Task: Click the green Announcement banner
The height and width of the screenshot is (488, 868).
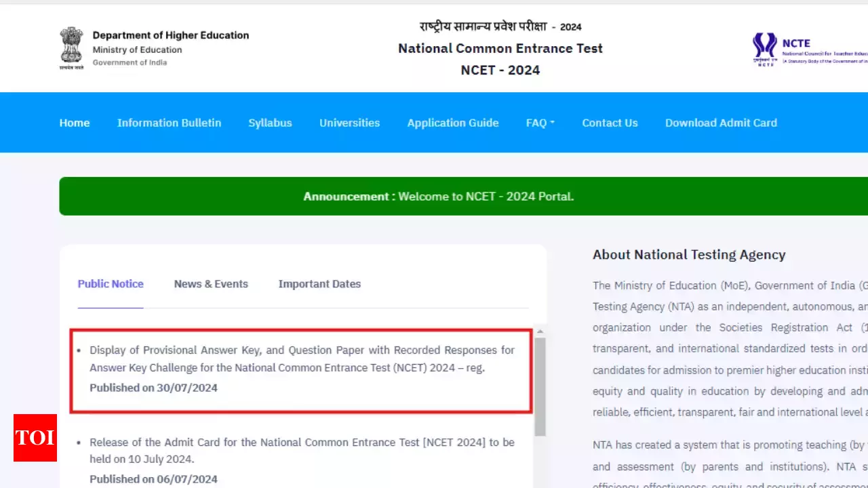Action: [463, 197]
